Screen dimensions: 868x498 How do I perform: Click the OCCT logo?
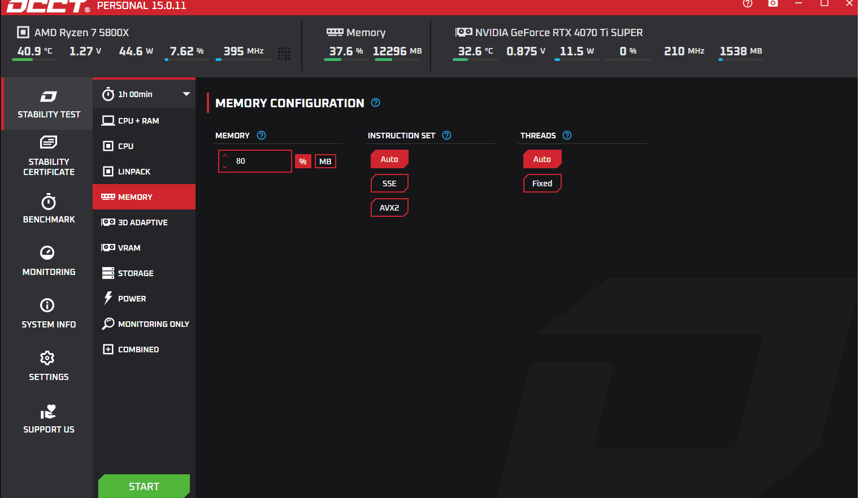click(x=48, y=6)
